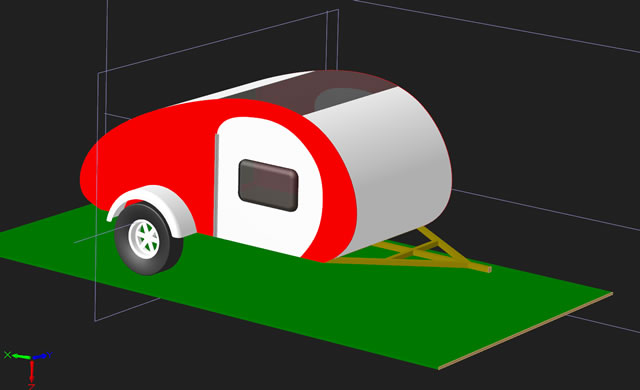Select the dark tinted door window
Screen dimensions: 640x390
click(x=268, y=185)
